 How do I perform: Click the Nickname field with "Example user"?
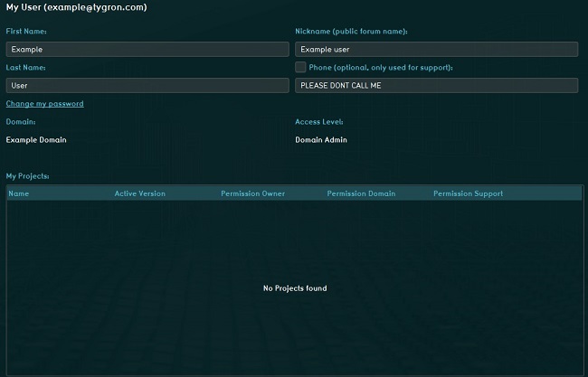click(x=436, y=50)
